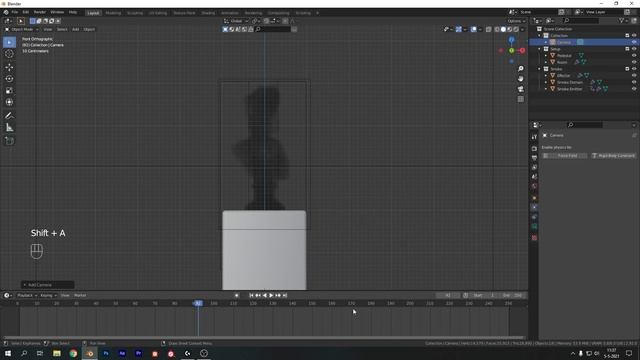Select the Select Box tool in left toolbar
The width and height of the screenshot is (640, 360).
[9, 42]
